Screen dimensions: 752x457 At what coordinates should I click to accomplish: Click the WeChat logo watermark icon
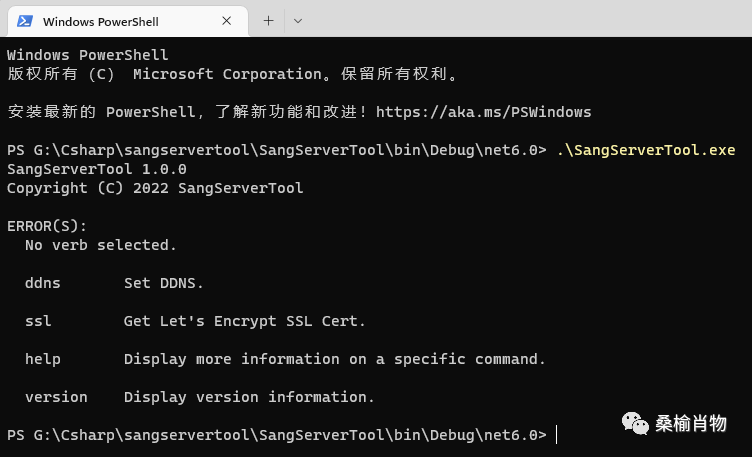(636, 423)
